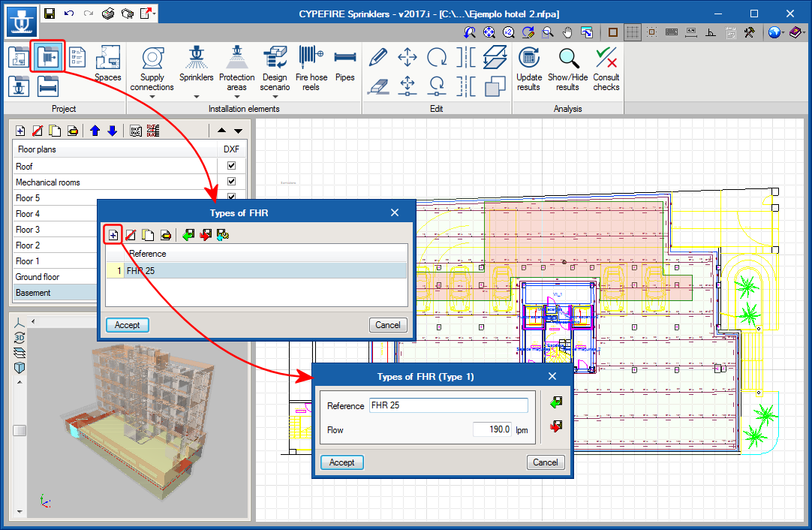The height and width of the screenshot is (530, 812).
Task: Click Cancel in Types of FHR (Type 1)
Action: point(545,462)
